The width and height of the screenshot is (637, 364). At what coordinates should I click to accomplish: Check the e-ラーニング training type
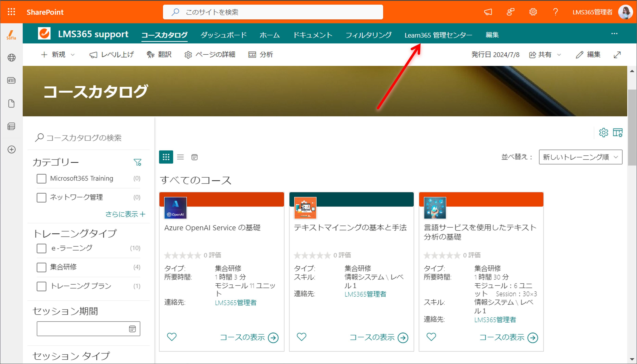click(x=41, y=248)
